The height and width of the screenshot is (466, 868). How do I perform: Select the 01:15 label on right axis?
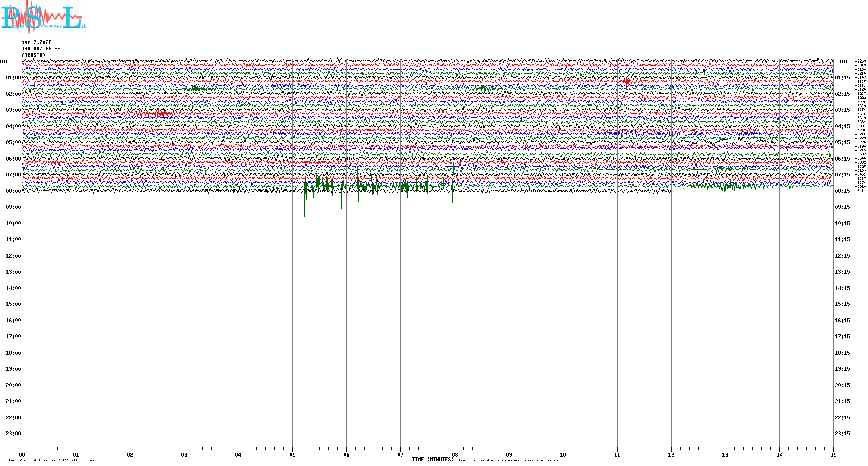coord(842,78)
